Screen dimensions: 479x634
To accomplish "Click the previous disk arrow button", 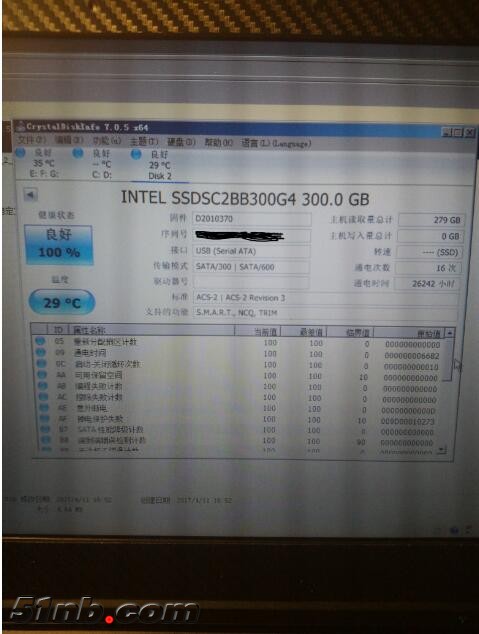I will tap(30, 195).
